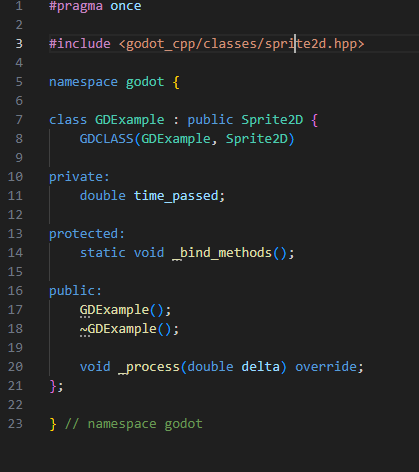Click line number 23 in the gutter

coord(15,424)
